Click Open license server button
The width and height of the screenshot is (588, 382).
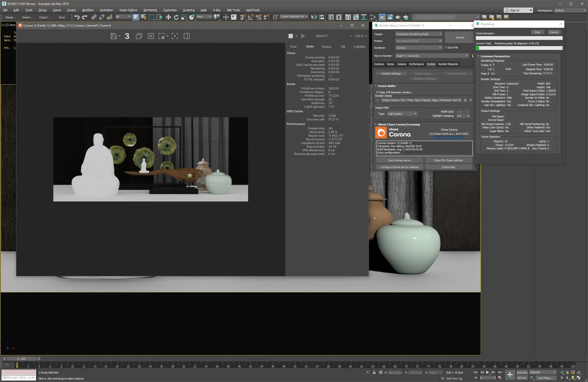(x=399, y=160)
